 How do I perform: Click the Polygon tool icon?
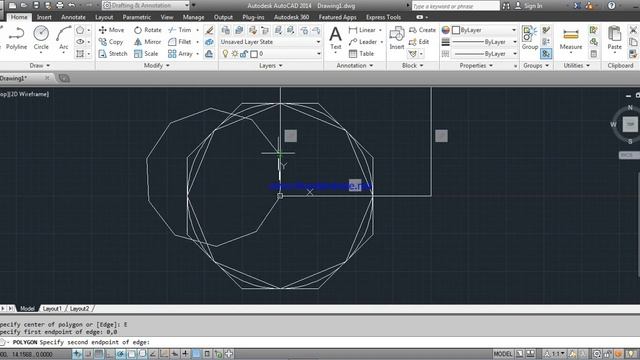click(80, 30)
